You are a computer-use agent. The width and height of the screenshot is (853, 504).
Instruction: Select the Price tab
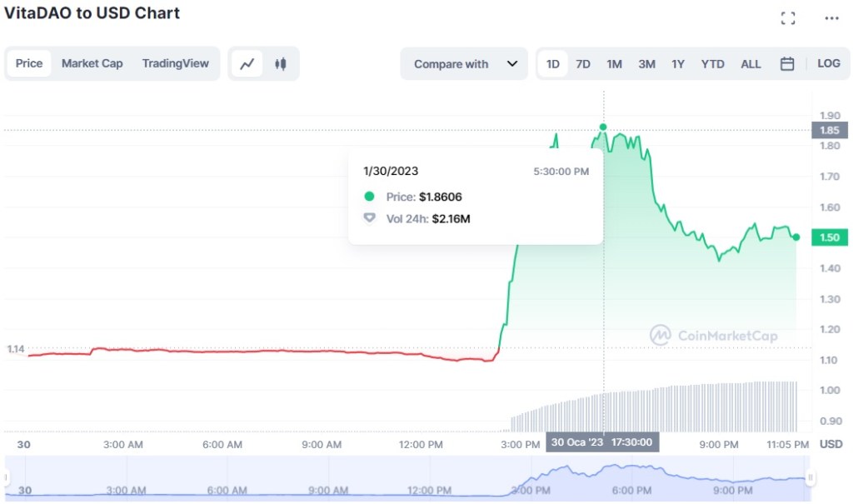pos(29,63)
